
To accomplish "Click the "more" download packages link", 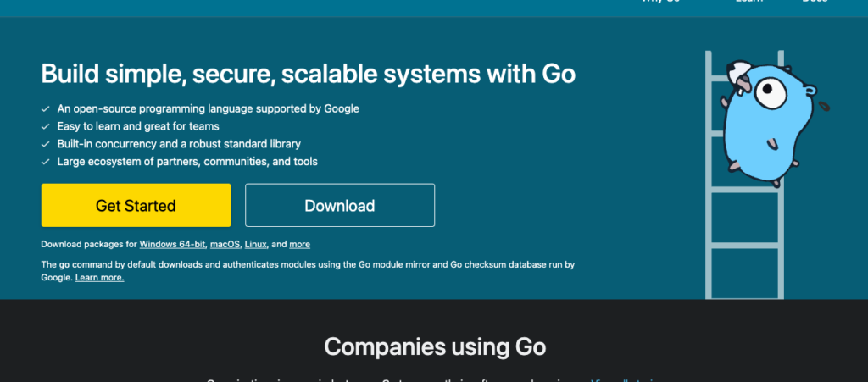I will point(299,244).
